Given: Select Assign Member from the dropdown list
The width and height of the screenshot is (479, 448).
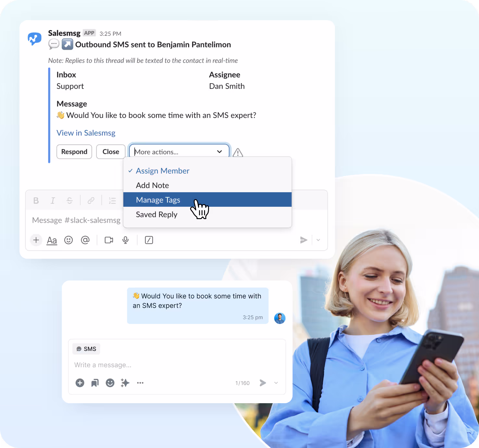Looking at the screenshot, I should tap(207, 171).
